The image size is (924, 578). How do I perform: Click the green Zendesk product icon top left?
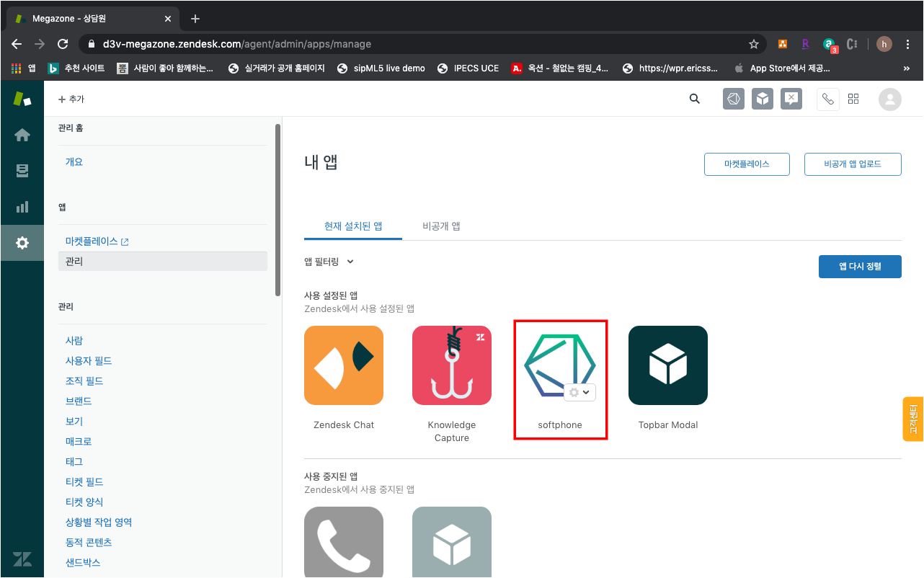coord(22,99)
